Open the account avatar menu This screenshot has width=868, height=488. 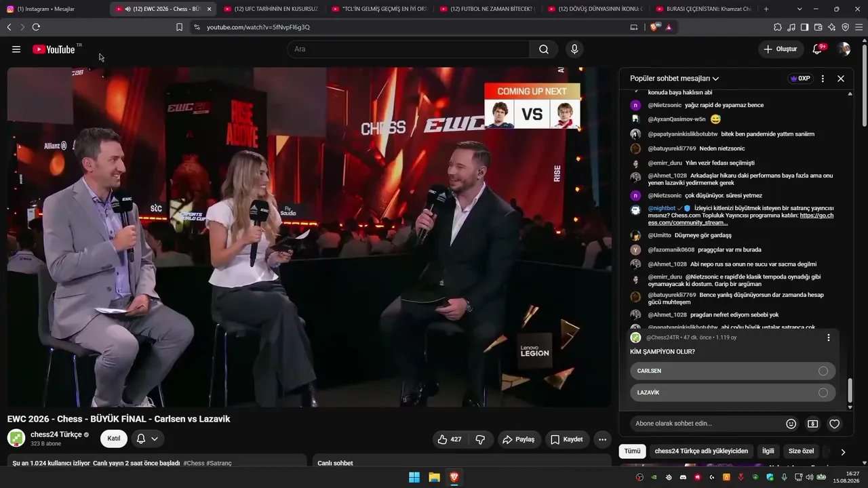(844, 49)
